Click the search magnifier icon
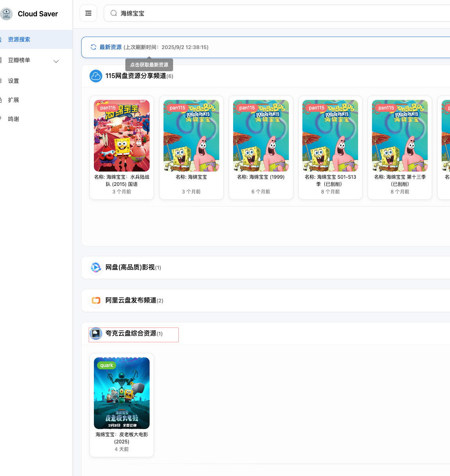 click(x=113, y=14)
